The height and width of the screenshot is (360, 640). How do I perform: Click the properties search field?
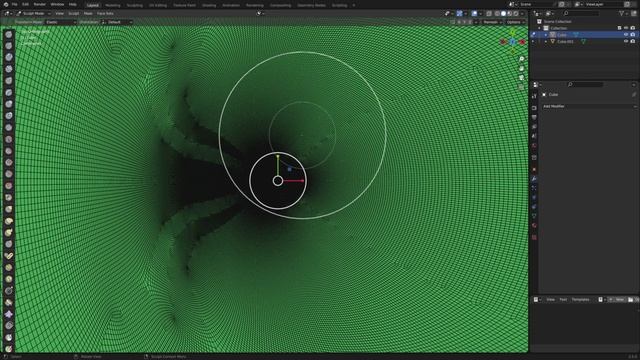tap(585, 84)
